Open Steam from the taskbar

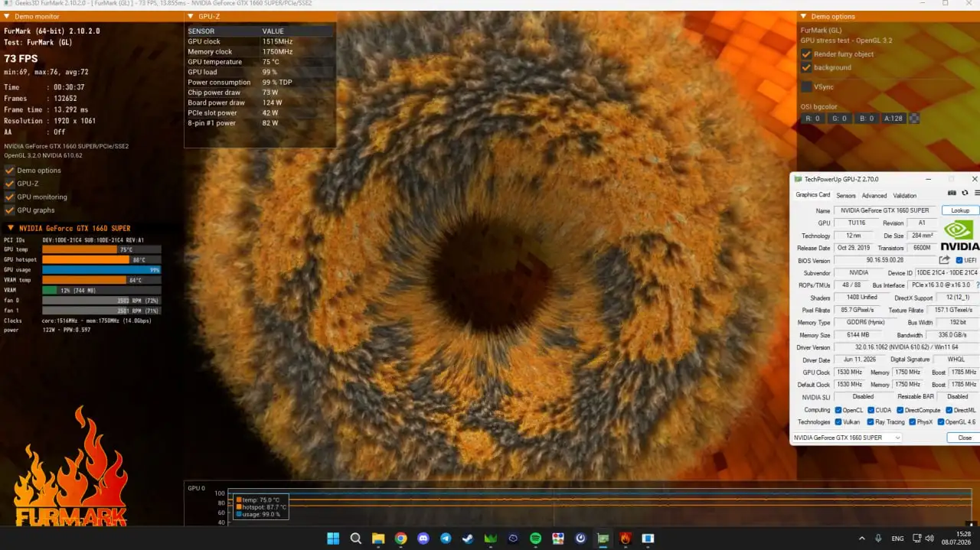468,539
